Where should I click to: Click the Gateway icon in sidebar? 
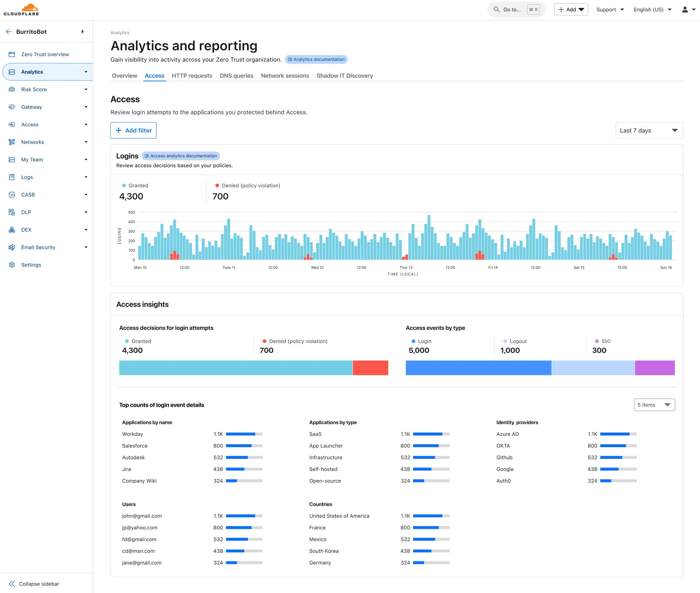click(12, 107)
